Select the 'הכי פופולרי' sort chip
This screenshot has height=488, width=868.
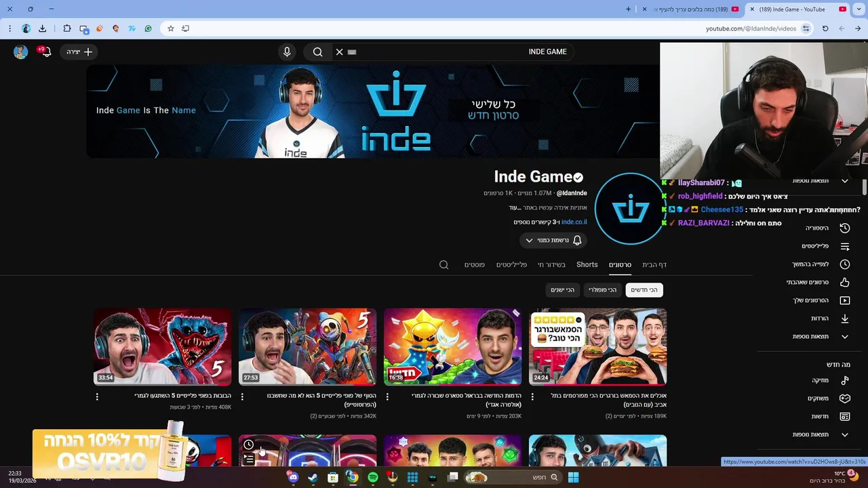click(602, 290)
